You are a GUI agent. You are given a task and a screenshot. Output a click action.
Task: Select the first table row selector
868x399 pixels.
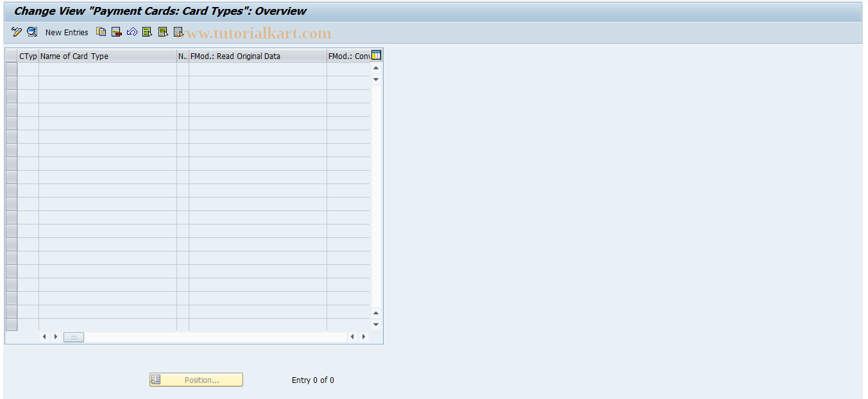(x=12, y=69)
